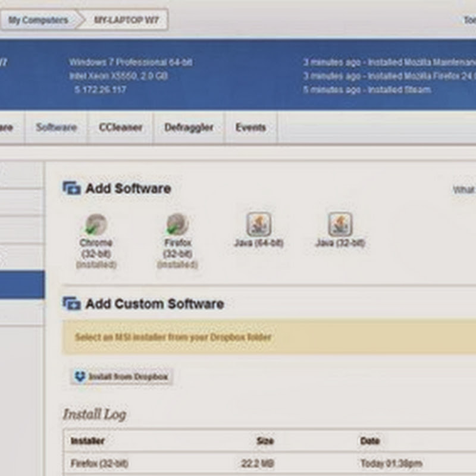
Task: Click the Add Custom Software section icon
Action: click(72, 304)
